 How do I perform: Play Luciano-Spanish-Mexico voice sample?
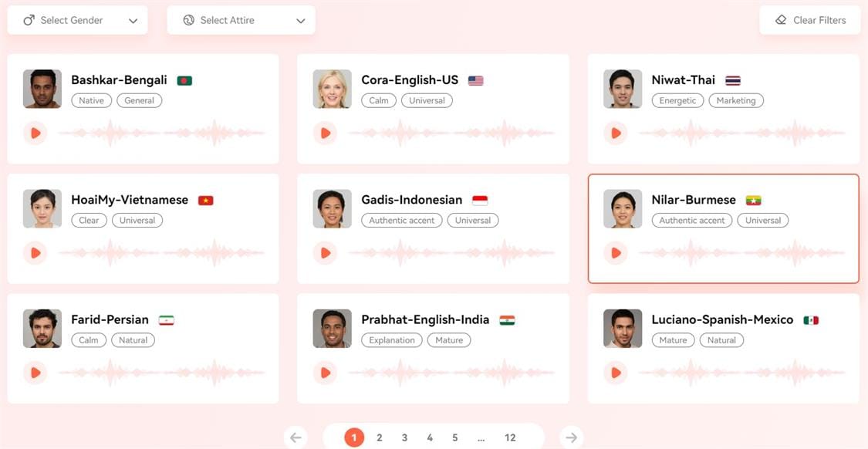coord(616,373)
